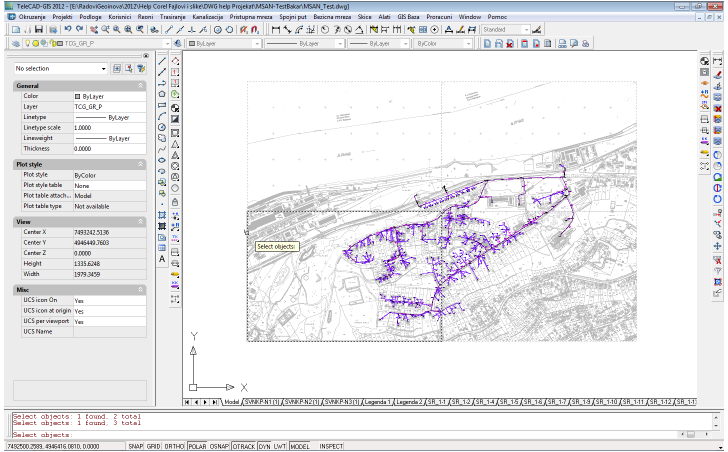
Task: Click the POLAR button in status bar
Action: [x=198, y=446]
